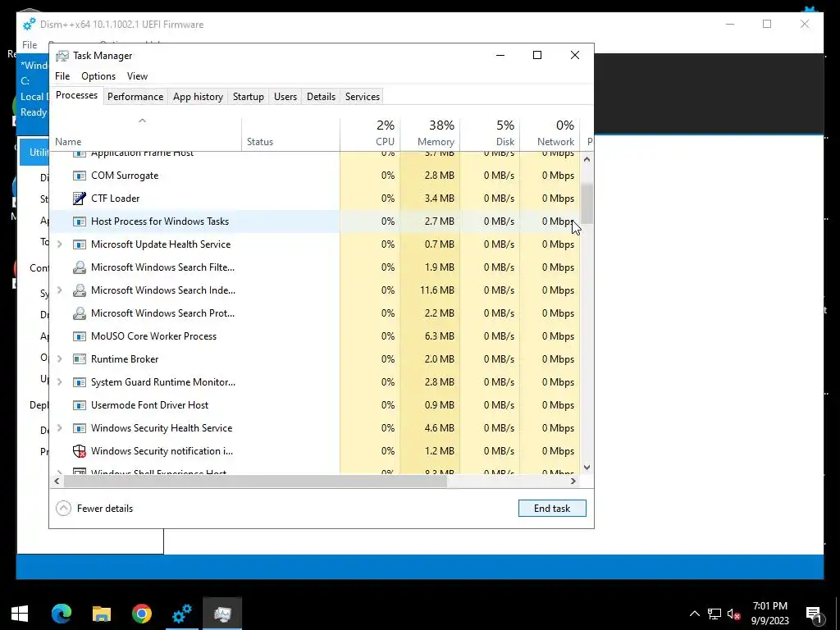Click the Task Manager title bar icon
840x630 pixels.
click(x=62, y=56)
